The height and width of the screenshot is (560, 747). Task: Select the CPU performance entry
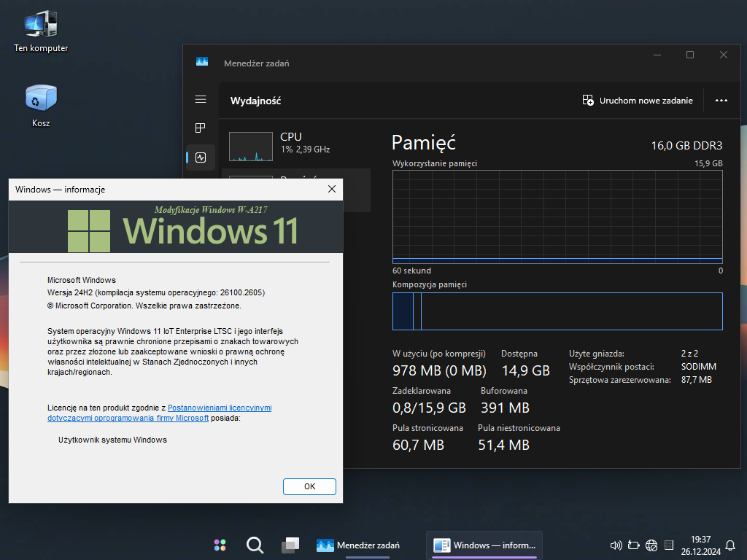pos(295,143)
